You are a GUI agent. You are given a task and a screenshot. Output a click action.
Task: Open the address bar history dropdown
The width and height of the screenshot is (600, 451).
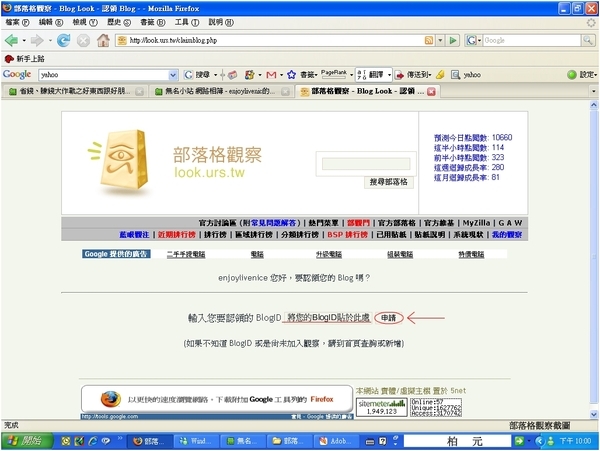pos(440,40)
